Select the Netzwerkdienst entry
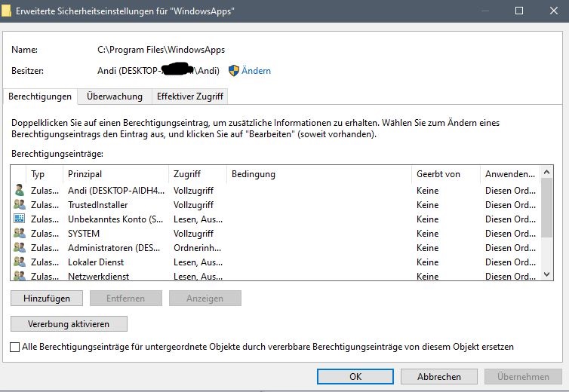 [x=98, y=277]
